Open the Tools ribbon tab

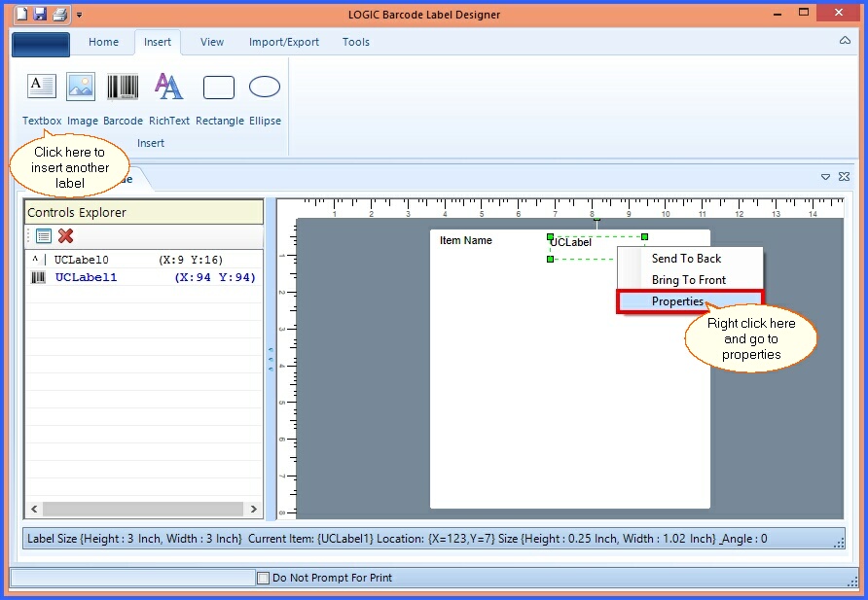(x=356, y=42)
